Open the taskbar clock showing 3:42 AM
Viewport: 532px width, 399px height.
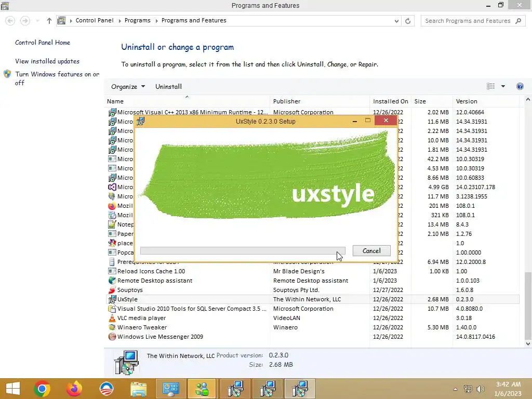click(x=508, y=389)
